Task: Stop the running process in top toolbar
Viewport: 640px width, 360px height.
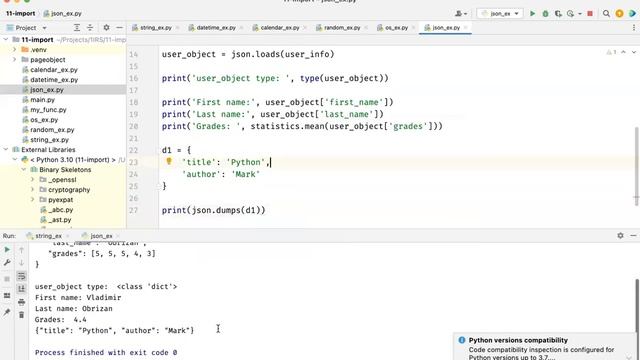Action: tap(590, 13)
